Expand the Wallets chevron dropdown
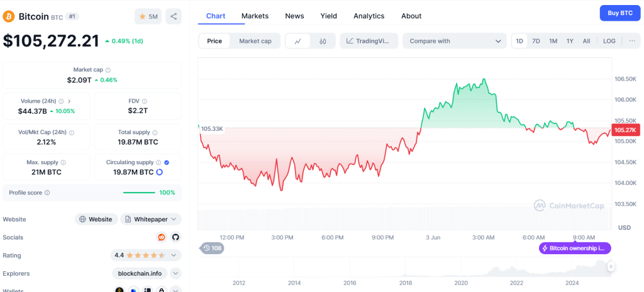 [x=176, y=289]
